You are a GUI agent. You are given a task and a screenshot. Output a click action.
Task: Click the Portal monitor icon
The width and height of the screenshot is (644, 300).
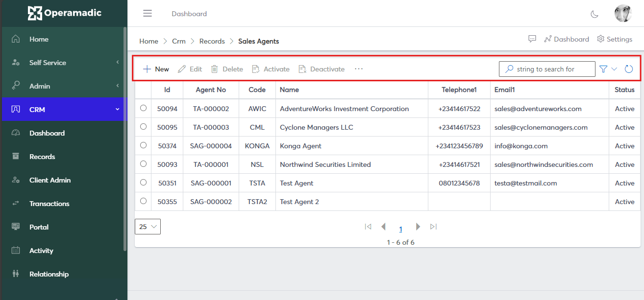click(x=16, y=227)
